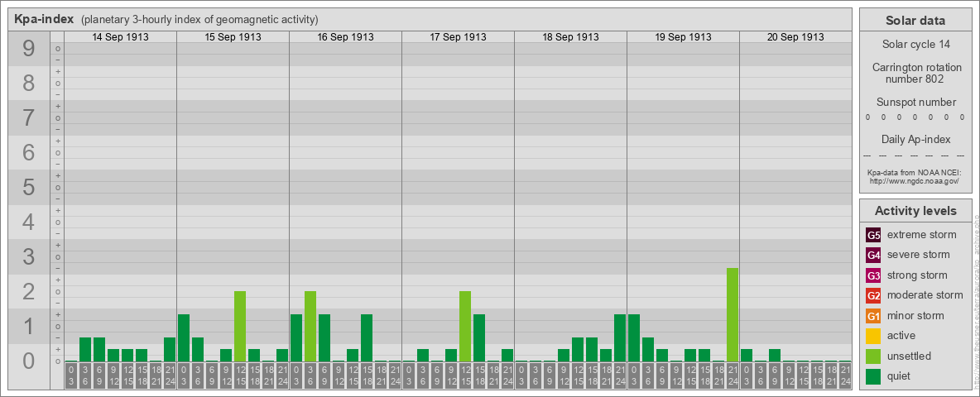This screenshot has height=397, width=980.
Task: Select the G3 strong storm badge
Action: click(x=873, y=275)
